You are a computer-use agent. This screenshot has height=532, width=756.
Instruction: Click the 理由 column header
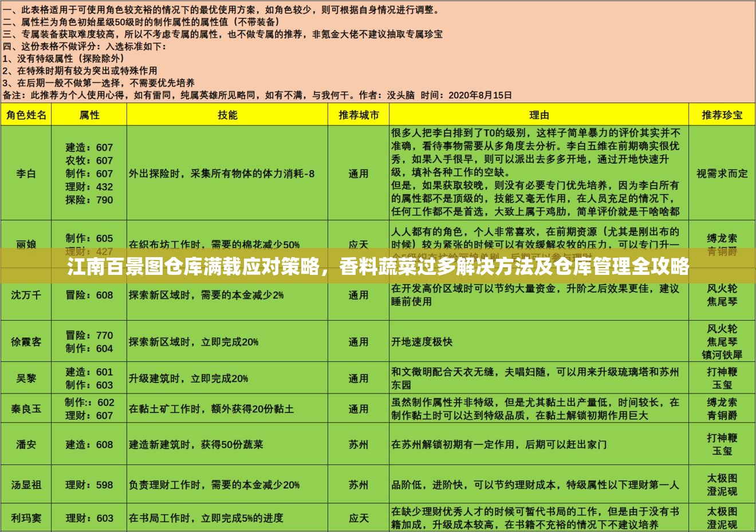[539, 115]
